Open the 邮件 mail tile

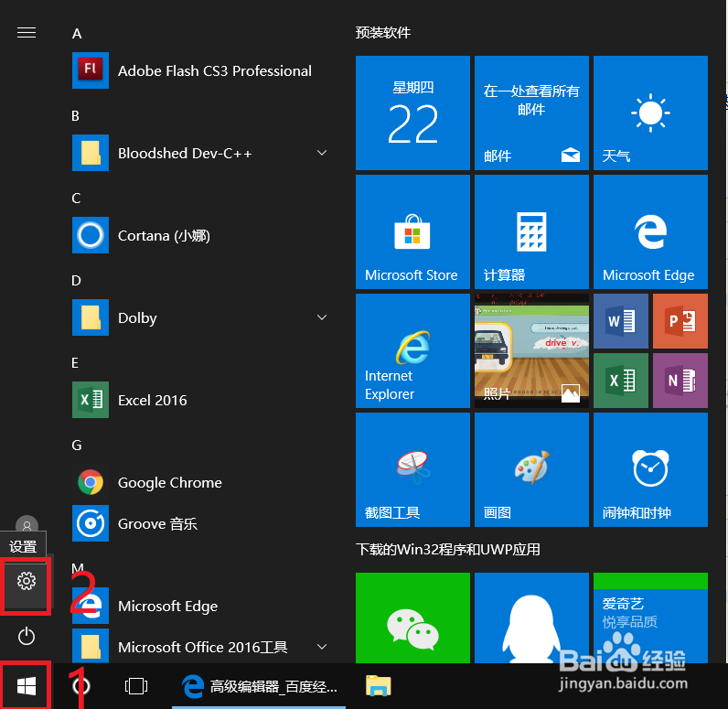click(x=531, y=113)
